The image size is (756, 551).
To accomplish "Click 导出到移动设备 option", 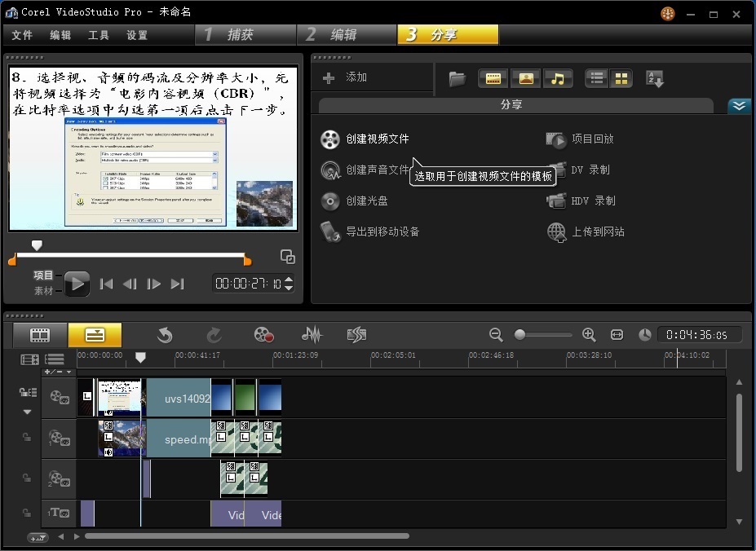I will (x=382, y=231).
